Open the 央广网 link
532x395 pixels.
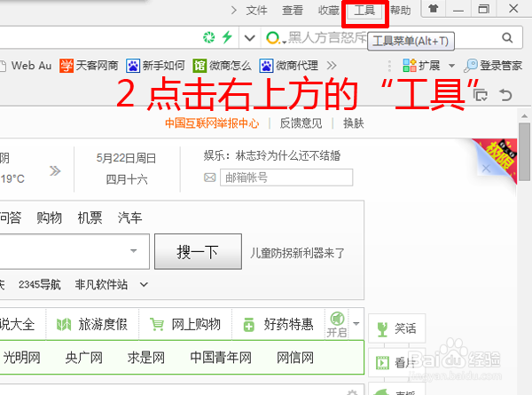84,358
